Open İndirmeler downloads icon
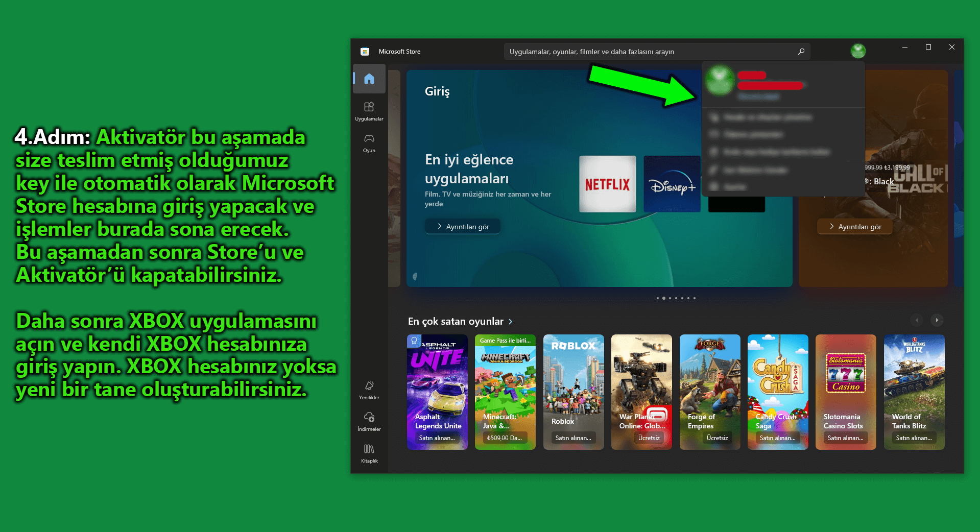The image size is (980, 532). pos(369,421)
